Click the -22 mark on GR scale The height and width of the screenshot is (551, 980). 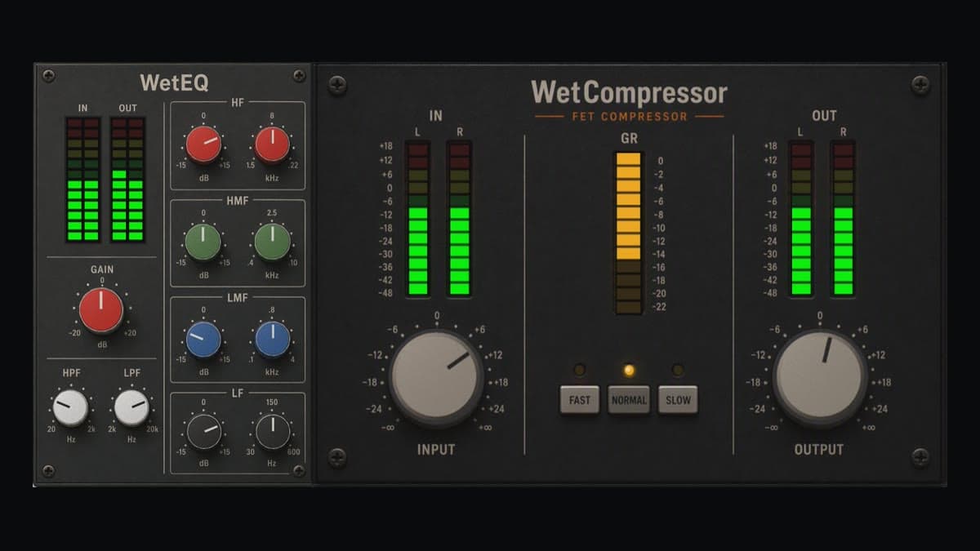click(659, 307)
